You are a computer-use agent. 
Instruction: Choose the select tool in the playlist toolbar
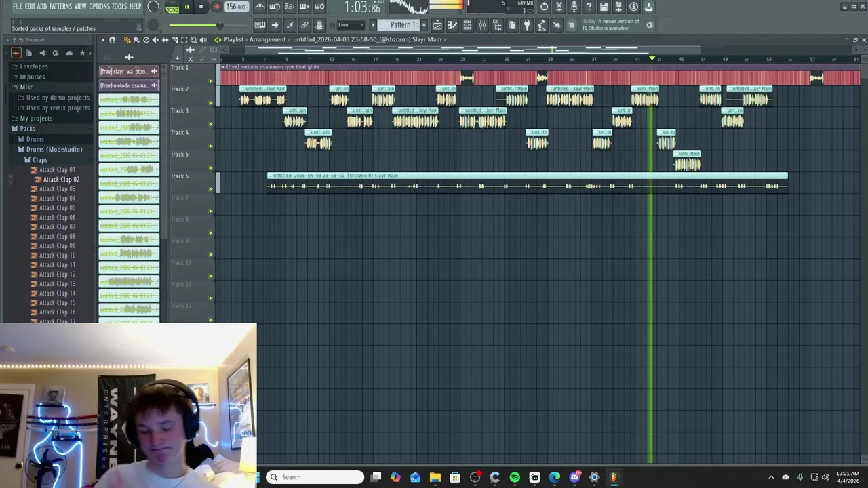point(184,40)
